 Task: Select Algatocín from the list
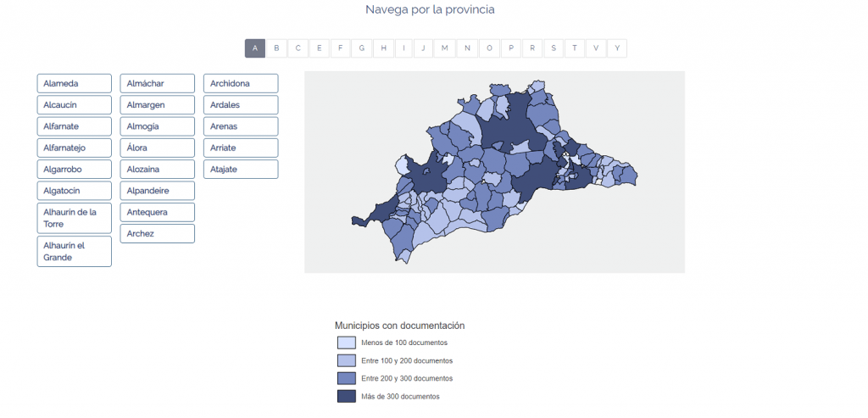coord(75,191)
